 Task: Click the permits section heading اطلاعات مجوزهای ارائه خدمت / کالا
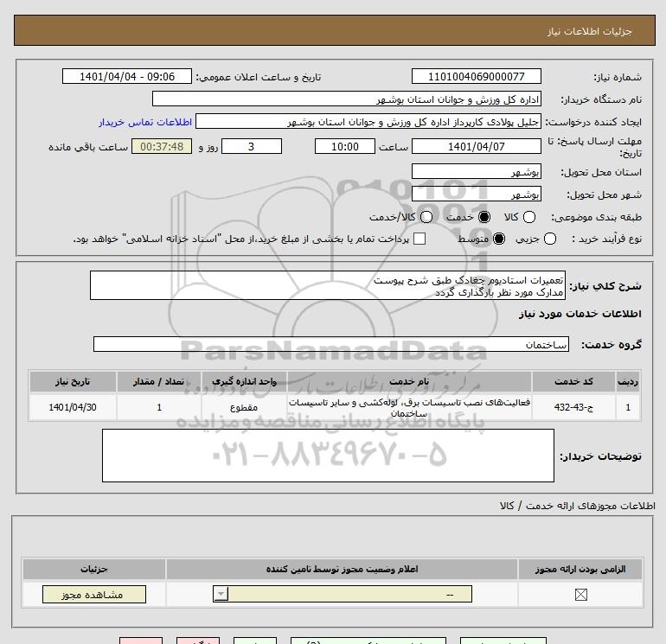(x=578, y=506)
